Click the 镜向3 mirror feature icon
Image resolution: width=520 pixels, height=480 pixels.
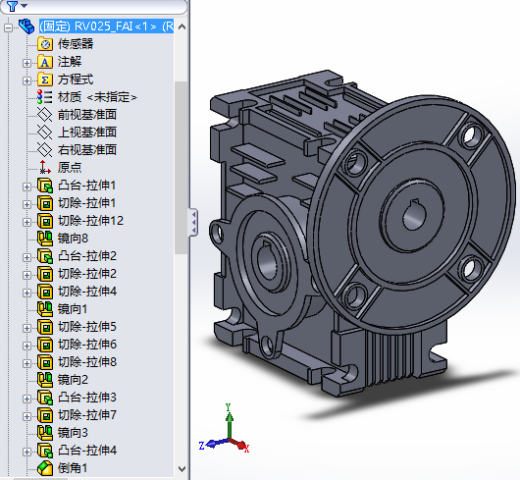pyautogui.click(x=45, y=433)
